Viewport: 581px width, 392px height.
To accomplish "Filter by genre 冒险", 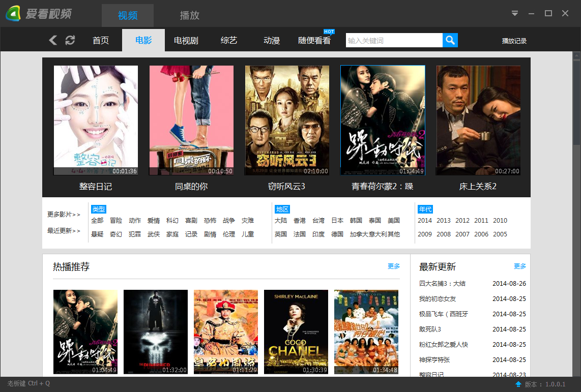I will (116, 220).
